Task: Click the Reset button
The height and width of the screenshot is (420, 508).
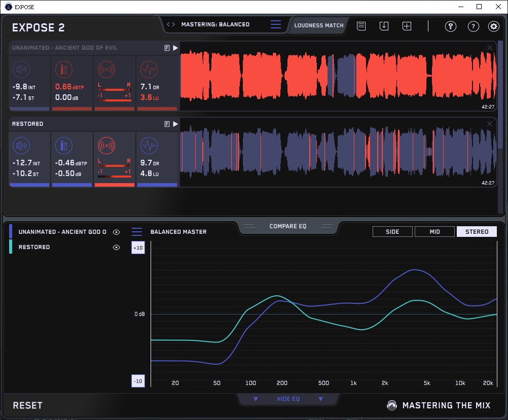Action: click(x=28, y=405)
